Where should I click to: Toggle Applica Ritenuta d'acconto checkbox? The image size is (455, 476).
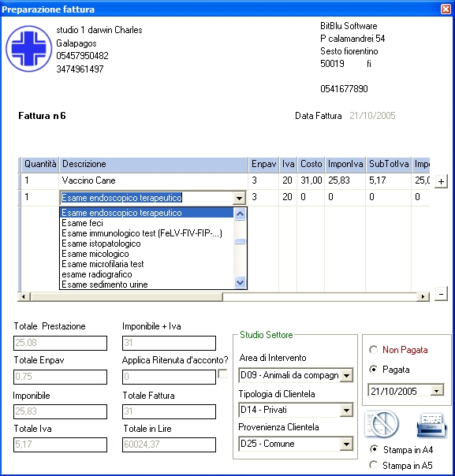[222, 374]
